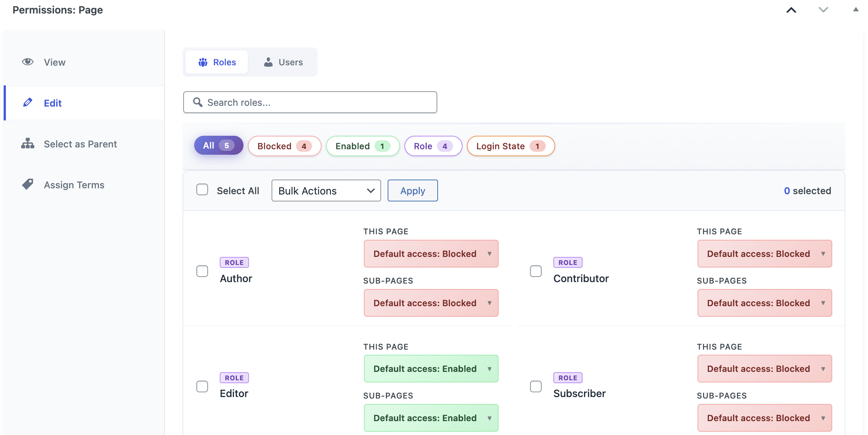Tick the Subscriber role checkbox

[535, 386]
